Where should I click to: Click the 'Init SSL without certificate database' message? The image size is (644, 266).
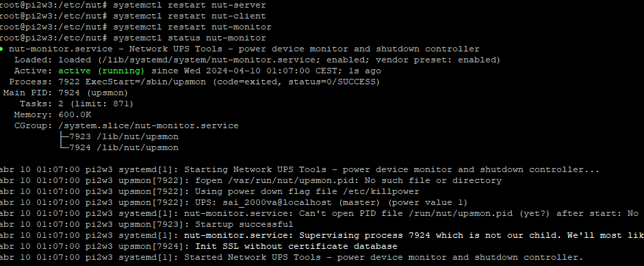296,246
